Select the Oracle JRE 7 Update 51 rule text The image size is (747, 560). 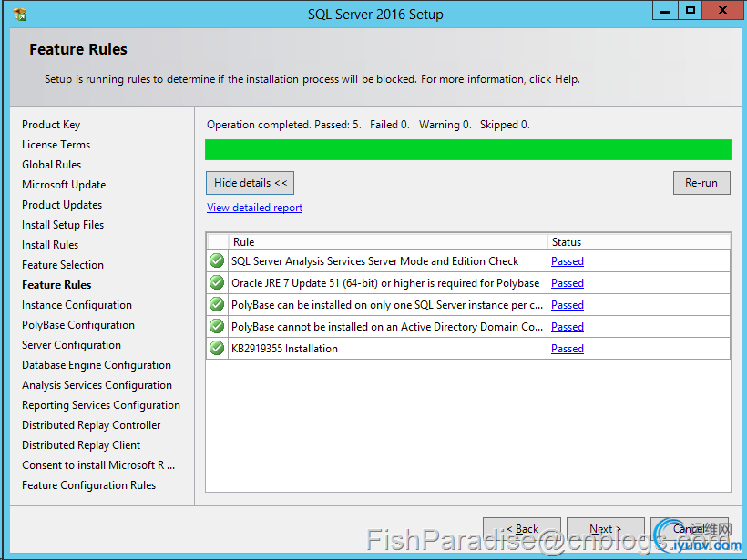385,283
